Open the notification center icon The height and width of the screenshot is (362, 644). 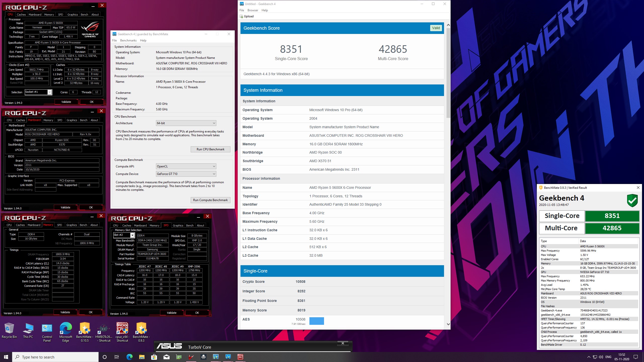point(636,357)
